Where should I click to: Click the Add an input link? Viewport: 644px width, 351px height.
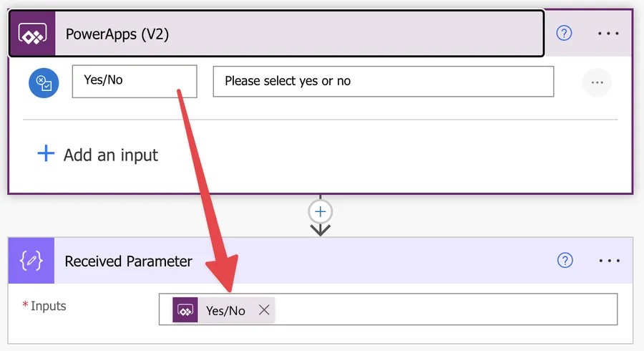tap(110, 155)
